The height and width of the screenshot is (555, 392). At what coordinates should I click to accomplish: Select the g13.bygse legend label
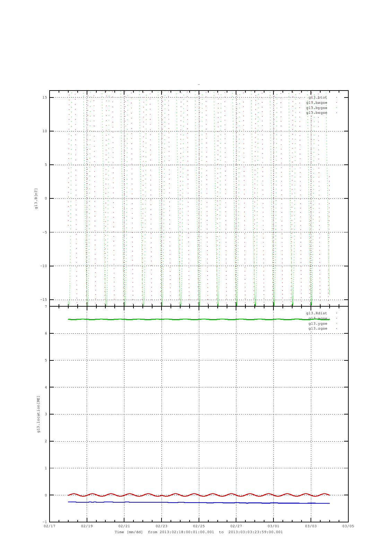coord(316,108)
